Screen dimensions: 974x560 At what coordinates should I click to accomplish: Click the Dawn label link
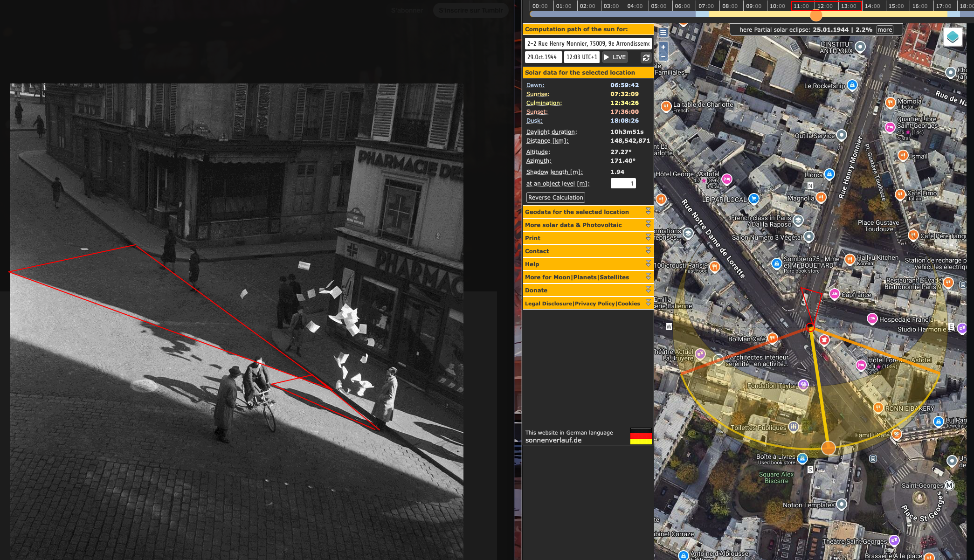coord(535,85)
